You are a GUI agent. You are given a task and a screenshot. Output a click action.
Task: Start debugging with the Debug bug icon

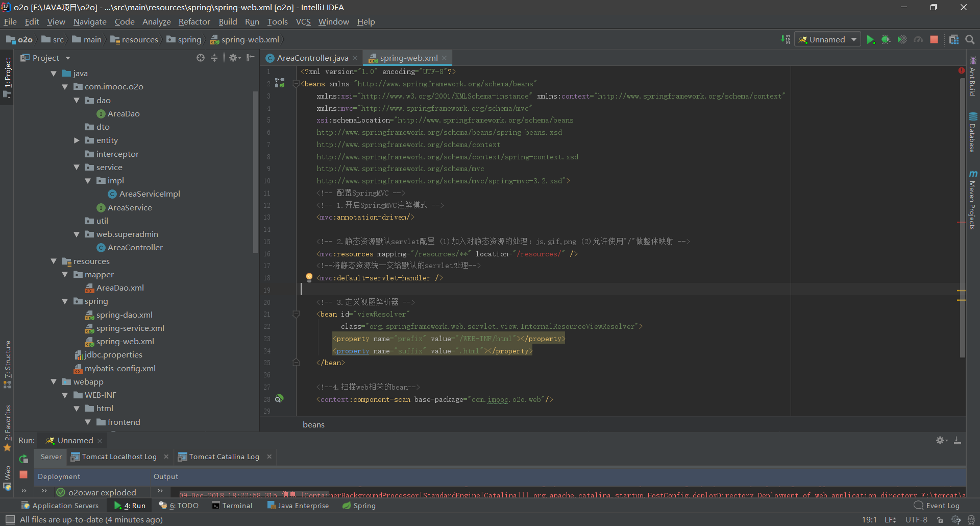pos(886,40)
